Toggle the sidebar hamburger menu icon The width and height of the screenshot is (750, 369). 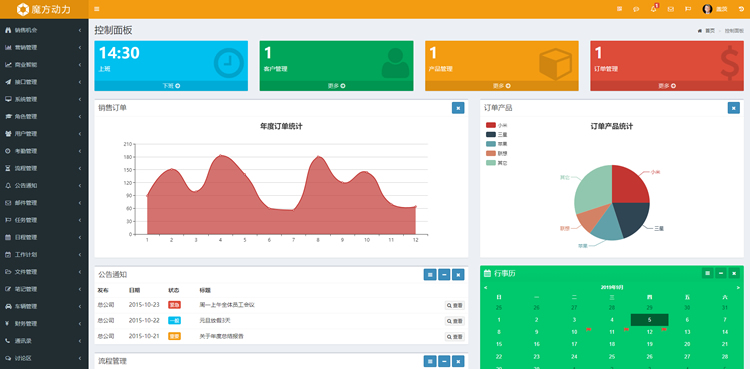click(97, 9)
